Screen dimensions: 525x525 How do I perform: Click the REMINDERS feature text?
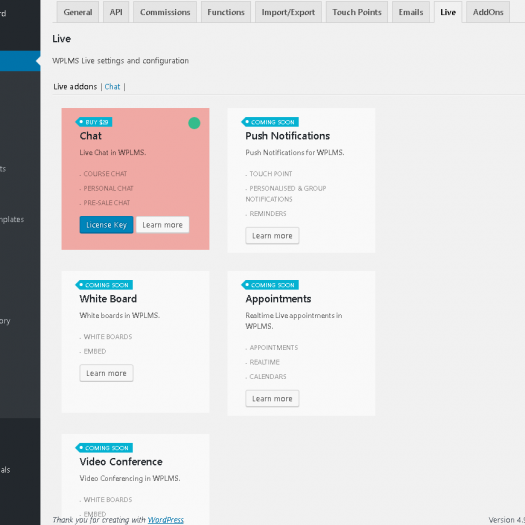click(268, 214)
